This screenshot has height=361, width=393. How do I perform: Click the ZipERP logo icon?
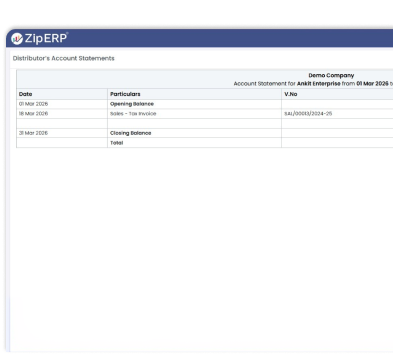(17, 39)
